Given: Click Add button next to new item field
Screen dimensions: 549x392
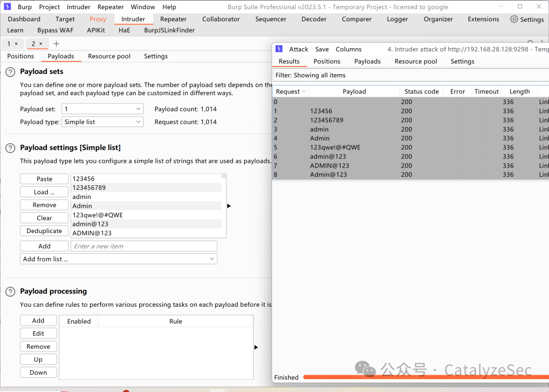Looking at the screenshot, I should point(44,246).
